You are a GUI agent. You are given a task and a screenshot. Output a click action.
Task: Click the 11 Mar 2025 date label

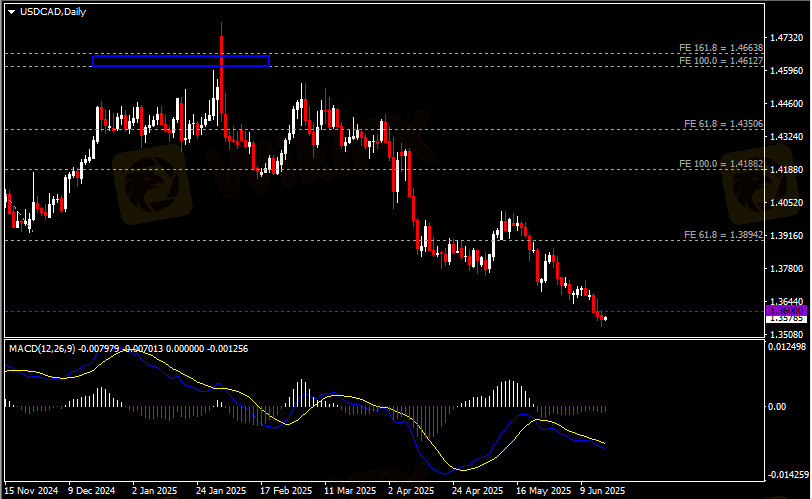click(350, 490)
